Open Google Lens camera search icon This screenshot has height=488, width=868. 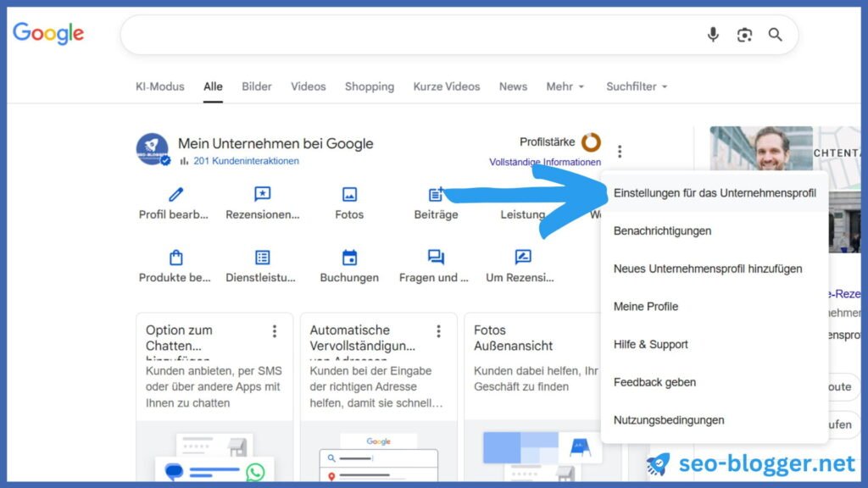[743, 35]
